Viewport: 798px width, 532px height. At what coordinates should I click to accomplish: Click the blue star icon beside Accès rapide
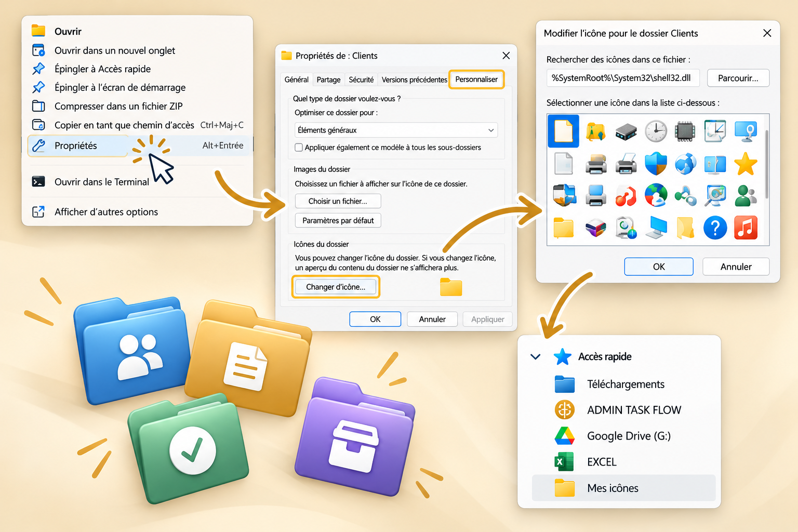pos(563,356)
